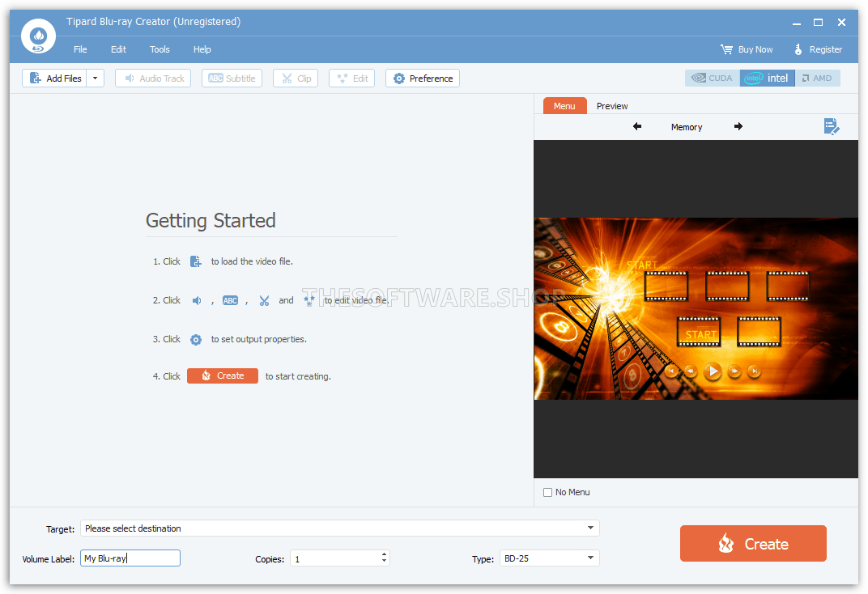Open Preference settings
Screen dimensions: 868x594
pos(423,78)
